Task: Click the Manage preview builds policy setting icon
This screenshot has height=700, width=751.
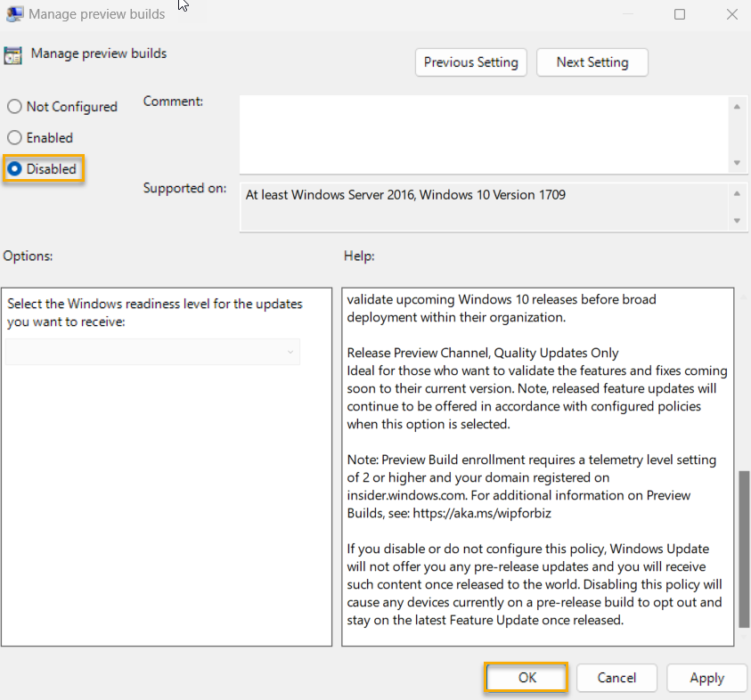Action: pos(12,54)
